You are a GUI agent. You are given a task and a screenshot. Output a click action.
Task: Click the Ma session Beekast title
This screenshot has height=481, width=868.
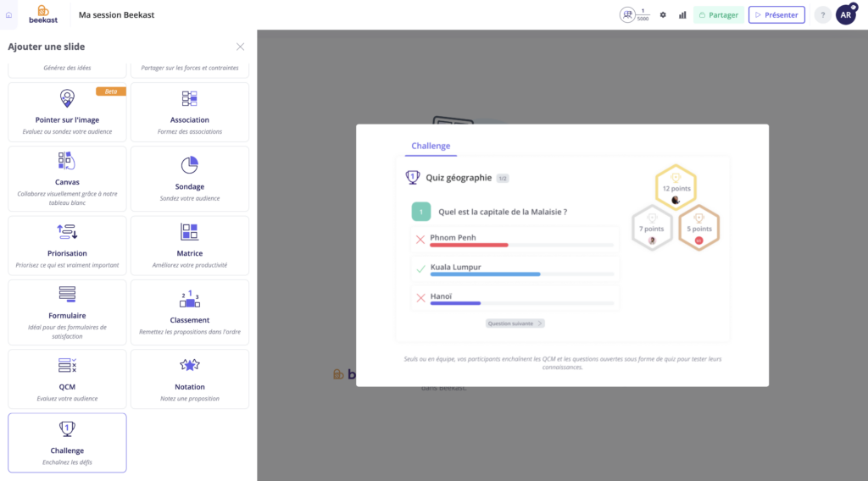click(116, 15)
